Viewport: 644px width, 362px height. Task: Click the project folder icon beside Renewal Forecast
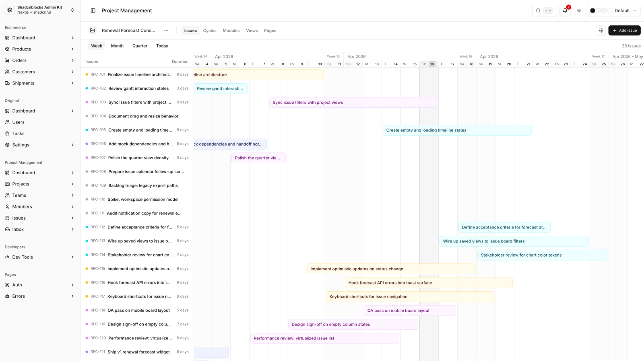(x=93, y=31)
